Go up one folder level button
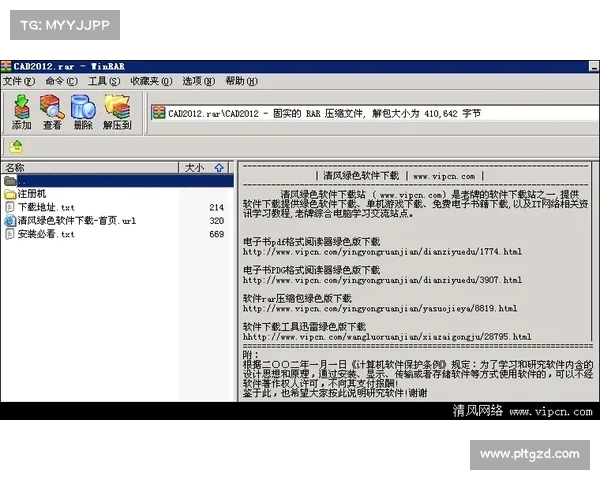Image resolution: width=600 pixels, height=480 pixels. (x=16, y=146)
